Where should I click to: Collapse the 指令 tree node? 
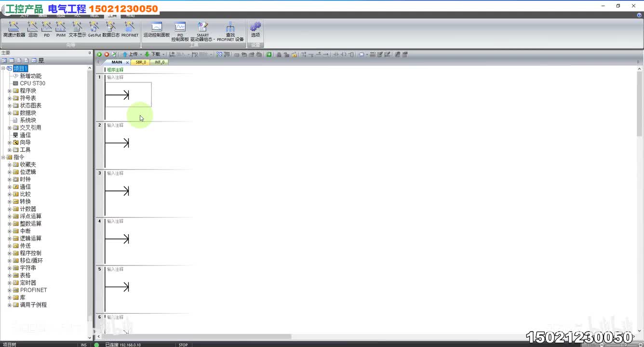(x=3, y=157)
